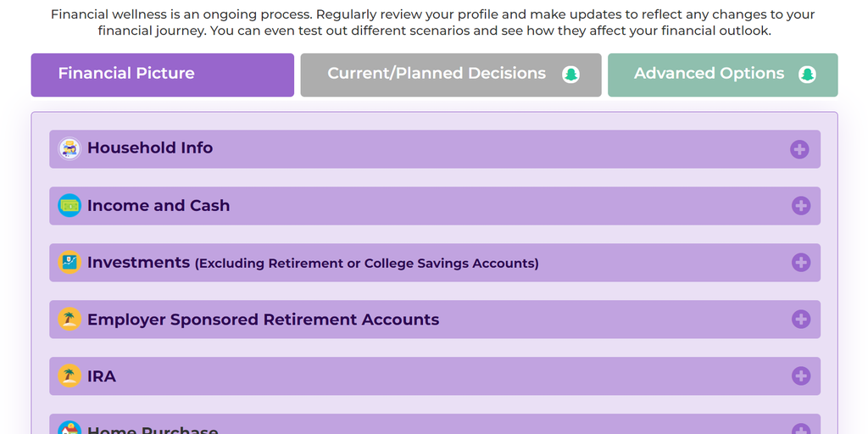
Task: Click the IRA palm tree icon
Action: tap(69, 376)
